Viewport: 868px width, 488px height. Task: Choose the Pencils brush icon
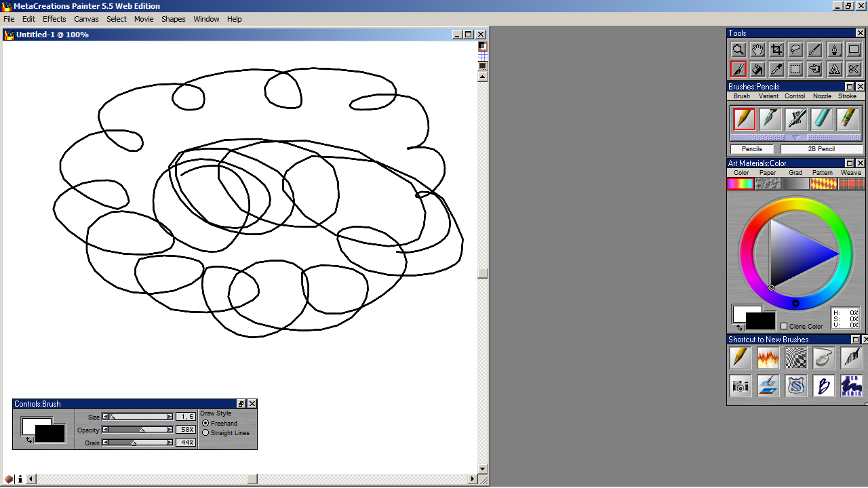pos(744,119)
